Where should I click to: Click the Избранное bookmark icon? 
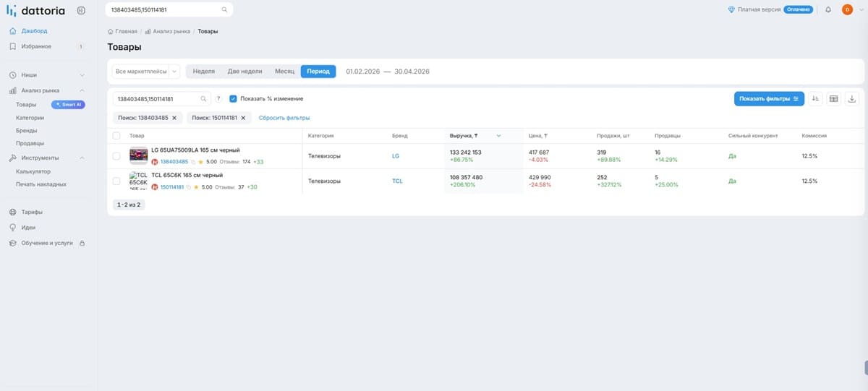12,46
